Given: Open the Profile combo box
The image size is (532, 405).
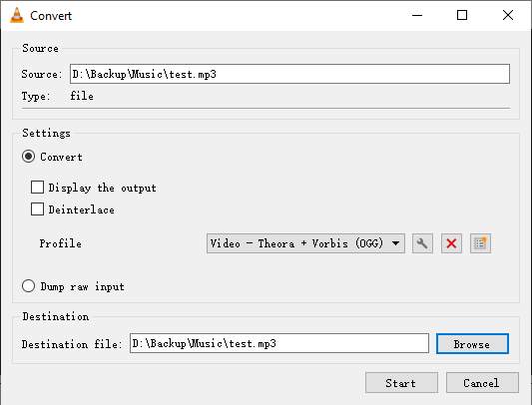Looking at the screenshot, I should (x=305, y=243).
